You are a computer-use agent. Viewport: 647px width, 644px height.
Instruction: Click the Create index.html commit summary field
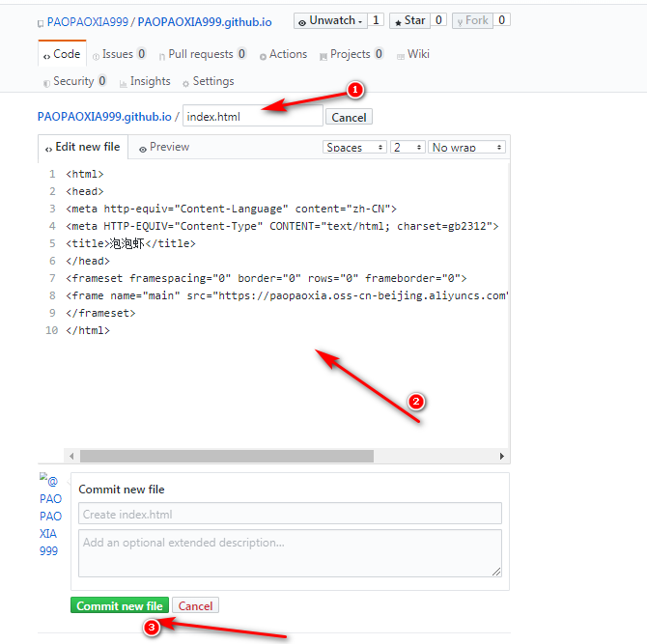[x=290, y=514]
